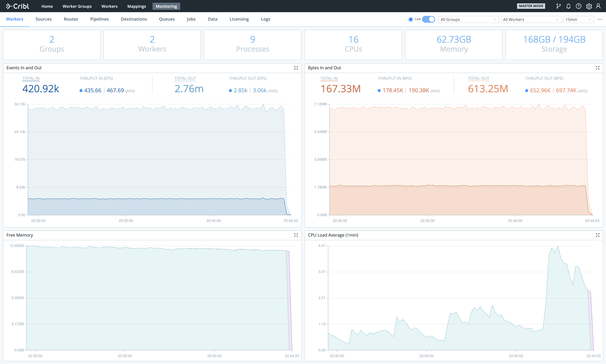Open the 15min time range dropdown

click(578, 19)
